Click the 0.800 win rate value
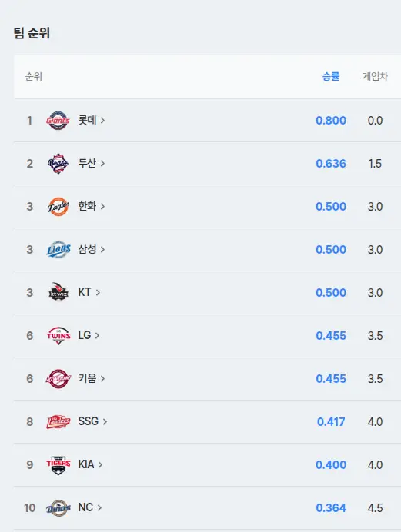 point(331,121)
